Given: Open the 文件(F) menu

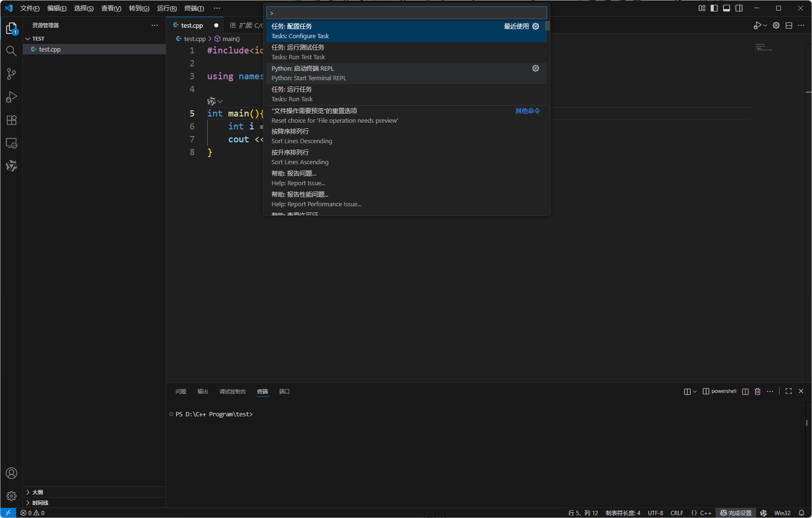Looking at the screenshot, I should click(30, 8).
